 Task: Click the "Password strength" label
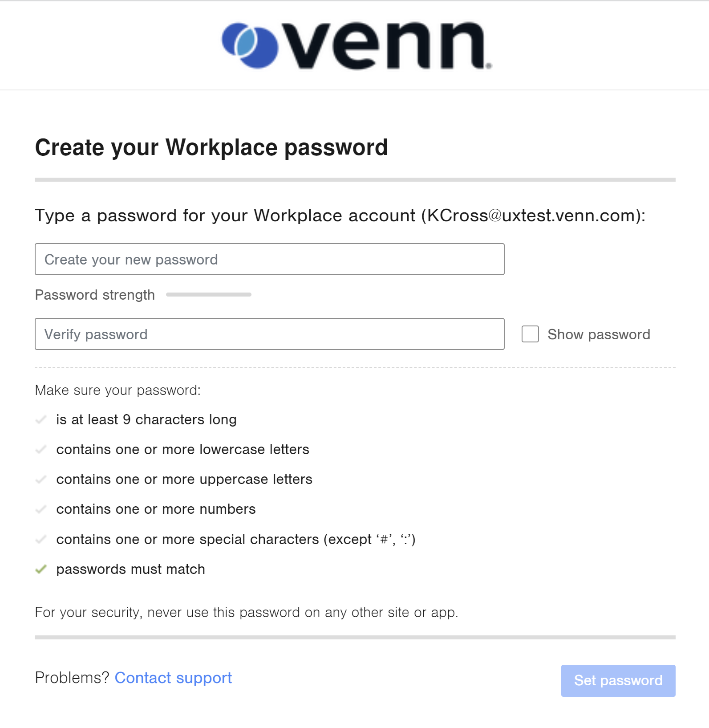95,295
